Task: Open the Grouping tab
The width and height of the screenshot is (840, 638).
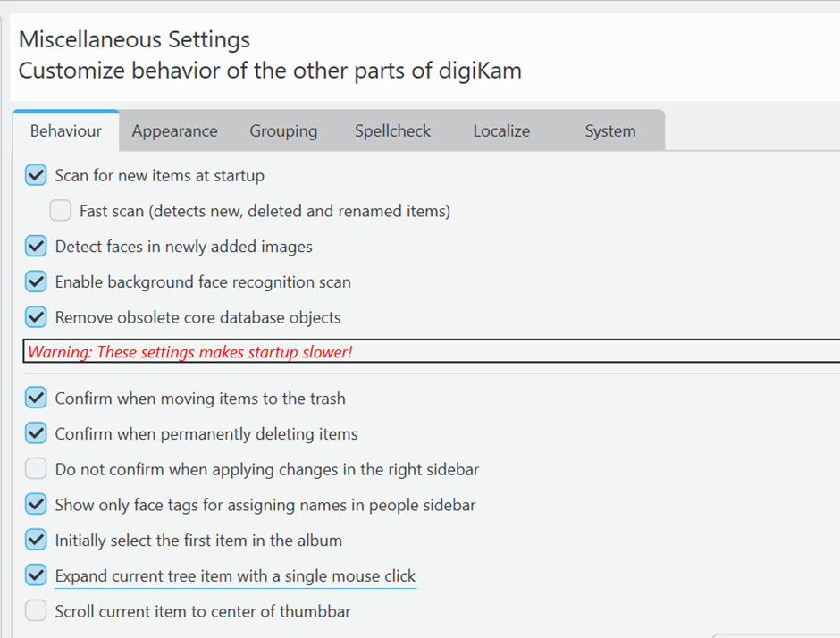Action: (x=283, y=130)
